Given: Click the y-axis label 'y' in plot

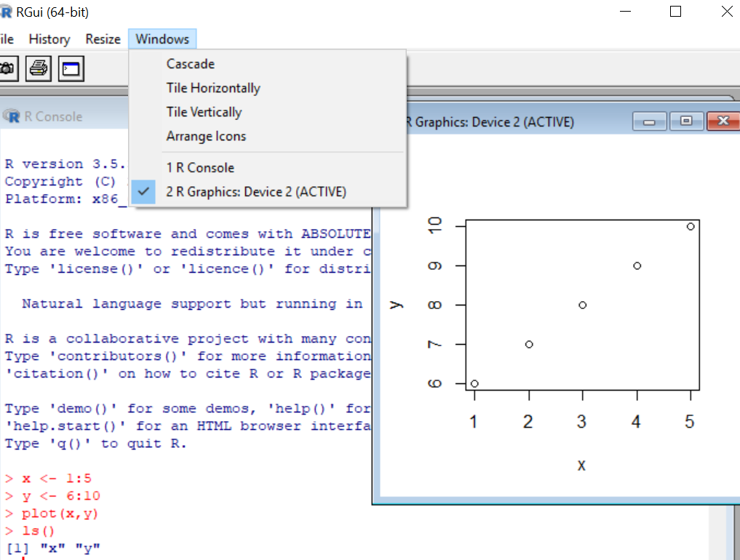Looking at the screenshot, I should (x=397, y=305).
